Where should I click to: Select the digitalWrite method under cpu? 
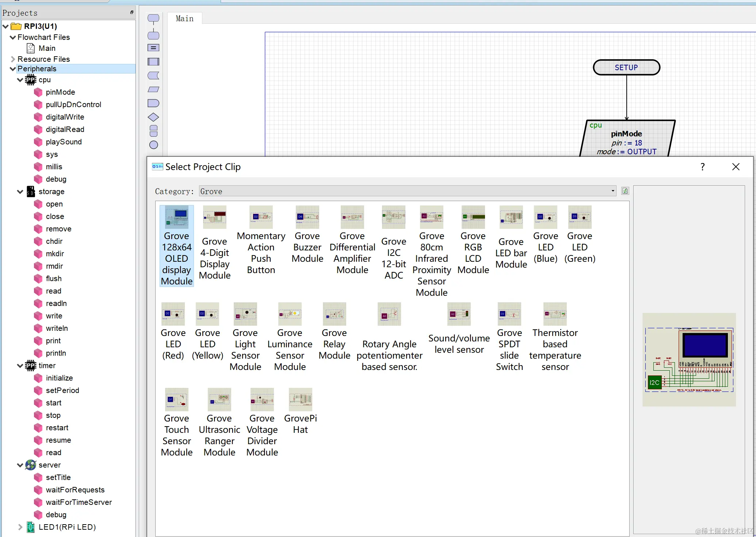tap(65, 117)
